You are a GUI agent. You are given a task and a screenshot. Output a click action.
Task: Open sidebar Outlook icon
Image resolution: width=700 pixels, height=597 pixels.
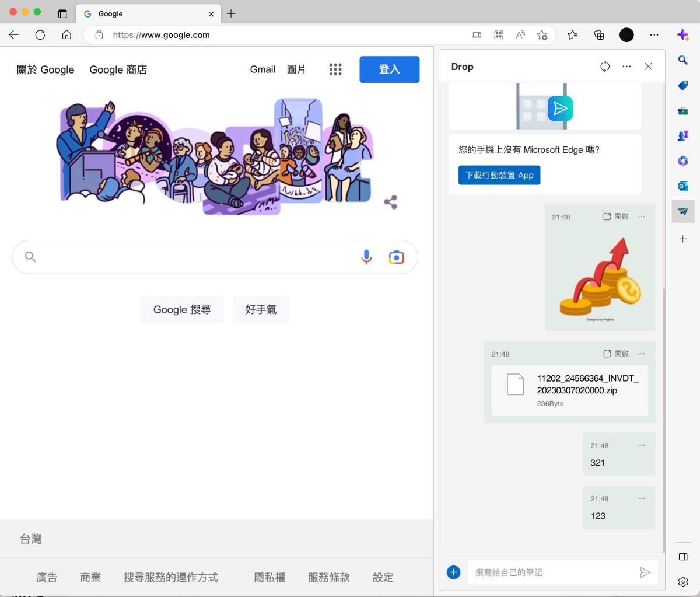point(683,186)
